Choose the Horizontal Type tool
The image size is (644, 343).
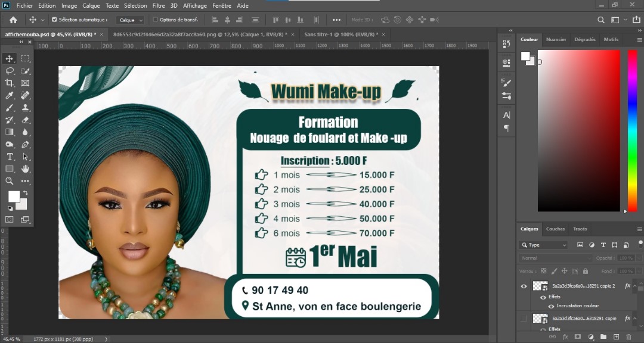pos(10,157)
